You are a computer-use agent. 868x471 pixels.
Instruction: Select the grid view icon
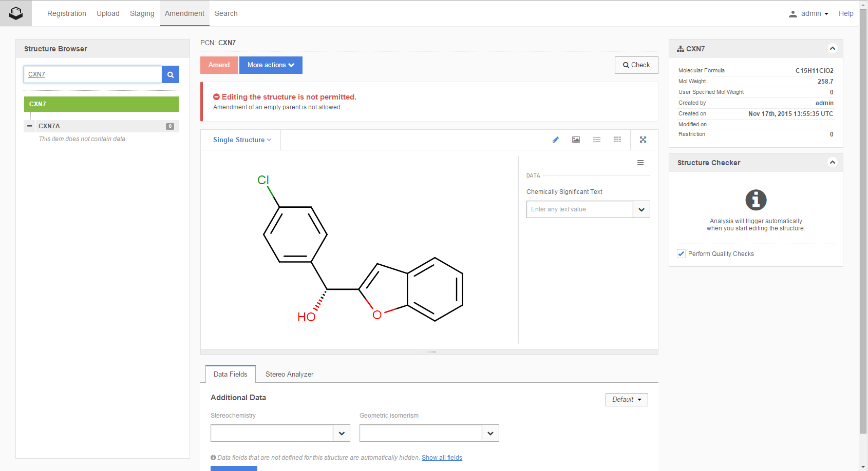[617, 140]
